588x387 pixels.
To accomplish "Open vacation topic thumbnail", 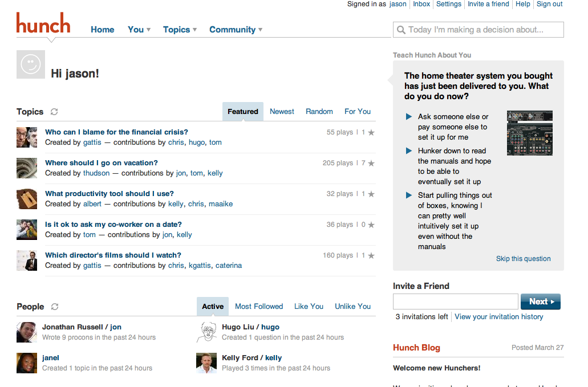I will pyautogui.click(x=27, y=168).
